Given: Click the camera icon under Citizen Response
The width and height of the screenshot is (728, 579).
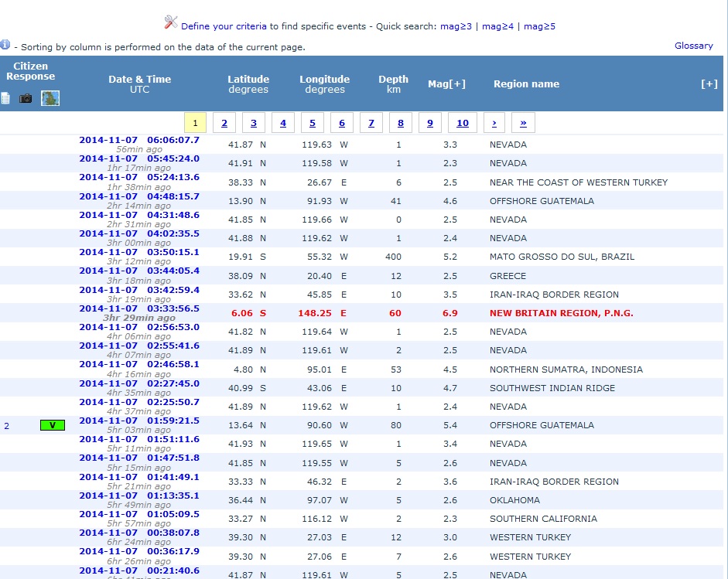Looking at the screenshot, I should pos(26,98).
